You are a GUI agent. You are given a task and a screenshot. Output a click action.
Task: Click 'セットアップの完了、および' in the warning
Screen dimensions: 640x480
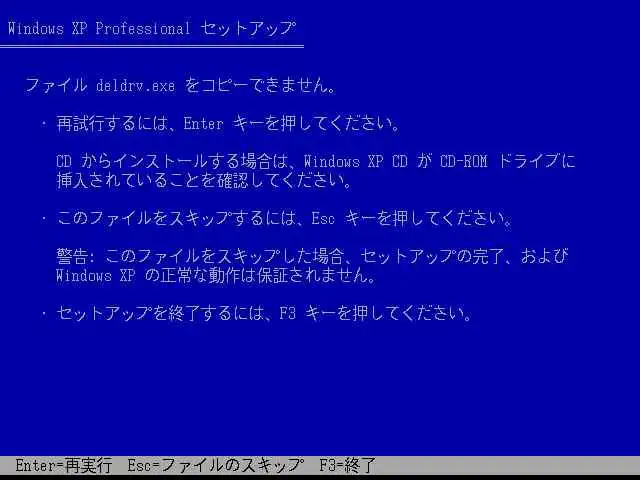pos(464,256)
